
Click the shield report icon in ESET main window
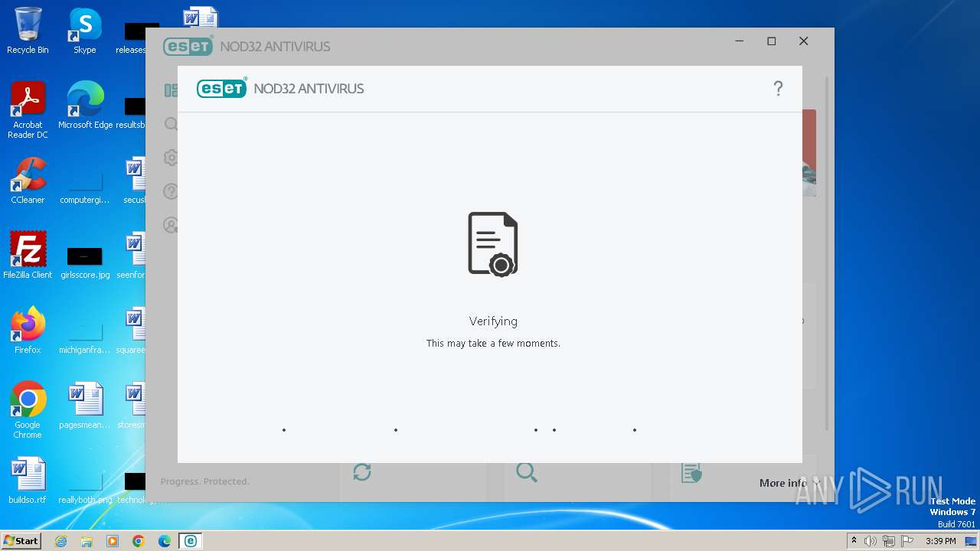(691, 472)
